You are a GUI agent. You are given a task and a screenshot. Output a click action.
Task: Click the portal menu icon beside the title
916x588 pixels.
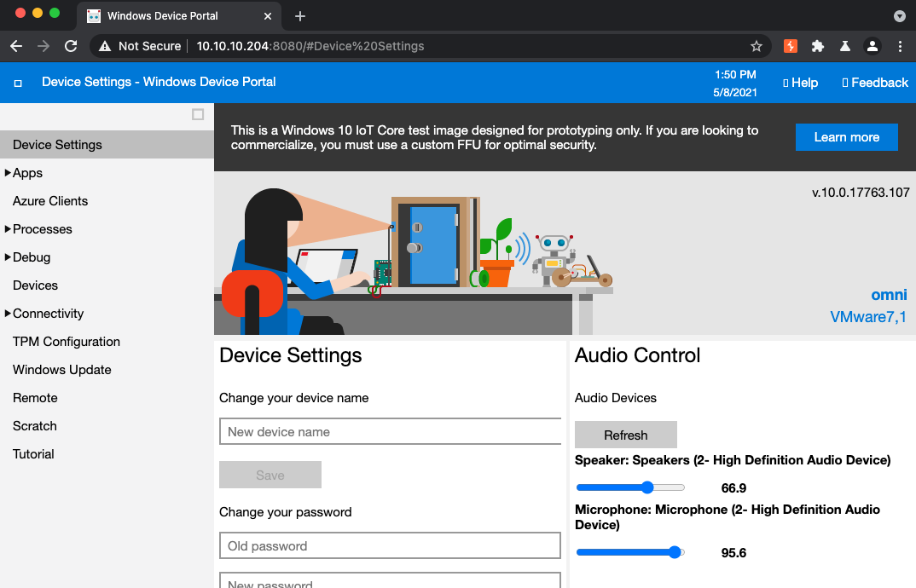click(x=18, y=83)
